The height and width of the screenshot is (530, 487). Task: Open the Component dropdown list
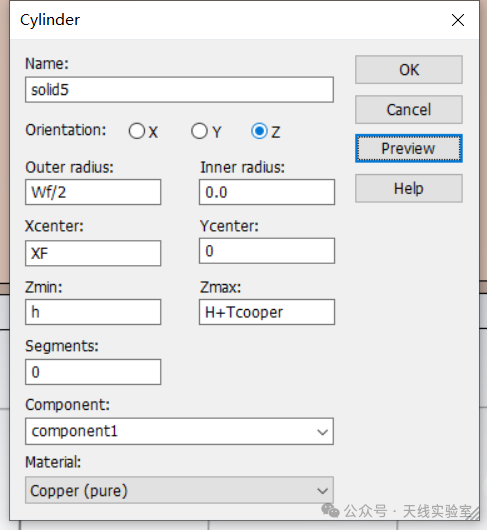[179, 431]
